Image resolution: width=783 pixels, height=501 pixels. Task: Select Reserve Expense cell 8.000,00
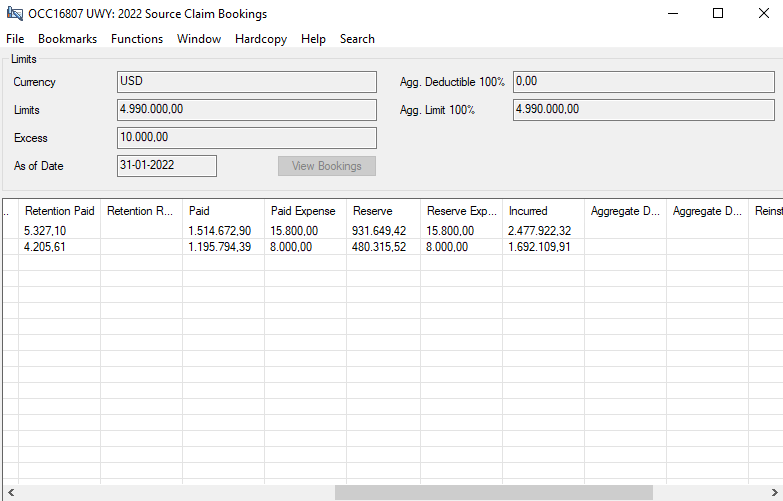[x=461, y=247]
